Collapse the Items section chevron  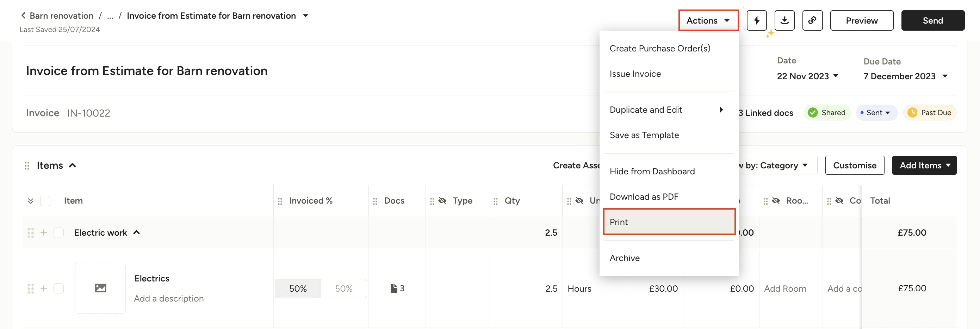tap(73, 165)
